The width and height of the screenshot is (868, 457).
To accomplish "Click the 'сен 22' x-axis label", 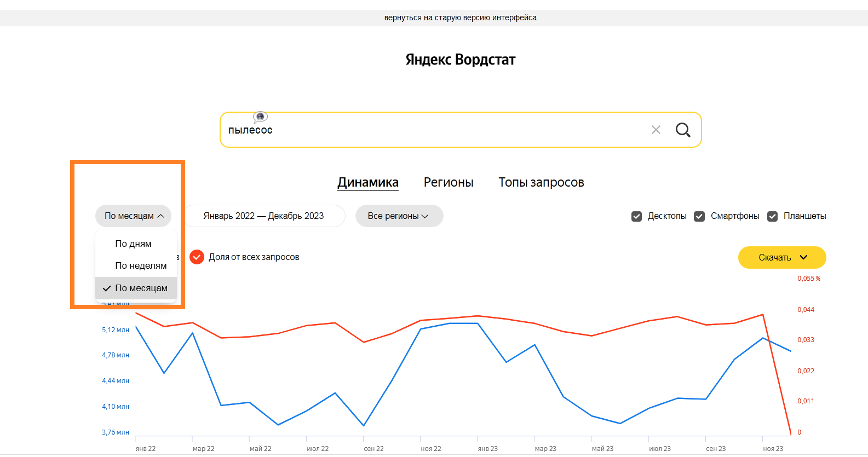I will coord(374,449).
